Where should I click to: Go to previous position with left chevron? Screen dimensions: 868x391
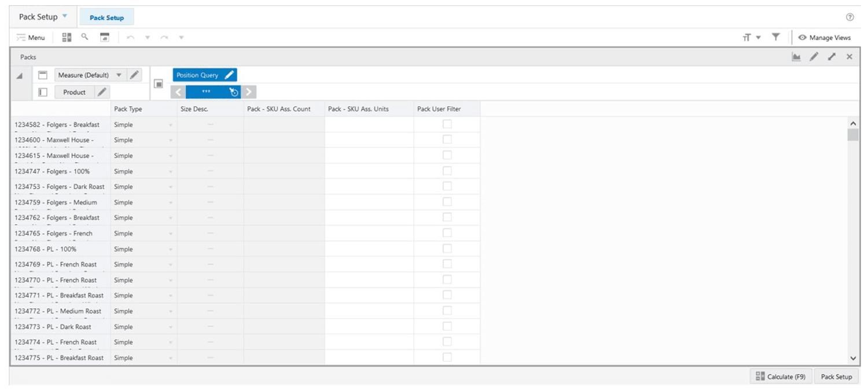[x=178, y=92]
